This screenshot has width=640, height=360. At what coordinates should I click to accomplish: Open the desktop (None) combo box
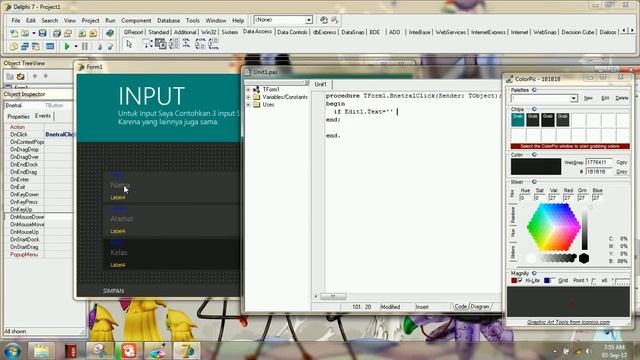coord(309,20)
